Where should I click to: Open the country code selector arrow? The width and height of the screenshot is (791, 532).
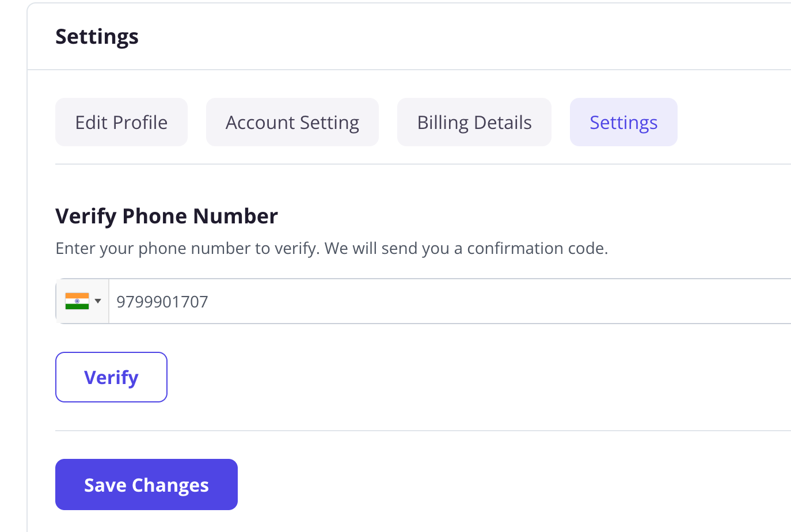(98, 301)
